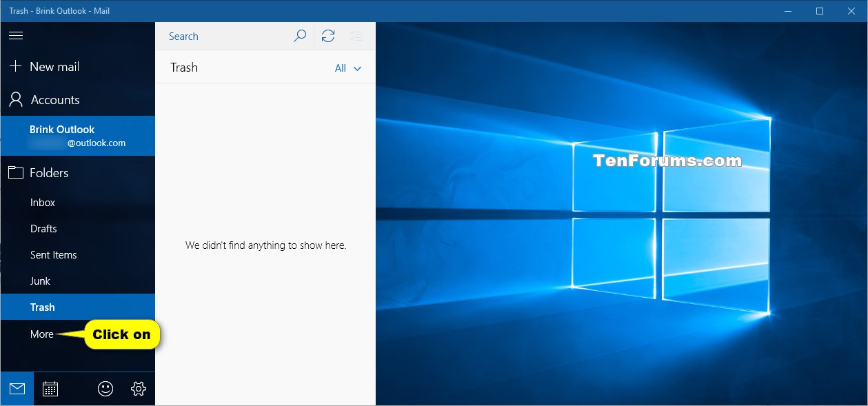The width and height of the screenshot is (868, 406).
Task: Click the New mail plus icon
Action: [15, 66]
